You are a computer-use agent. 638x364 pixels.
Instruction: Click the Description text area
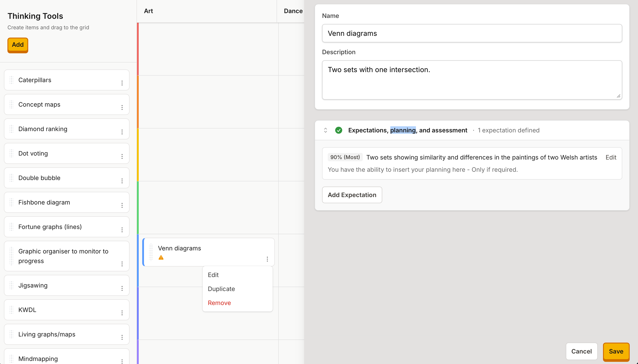(472, 80)
